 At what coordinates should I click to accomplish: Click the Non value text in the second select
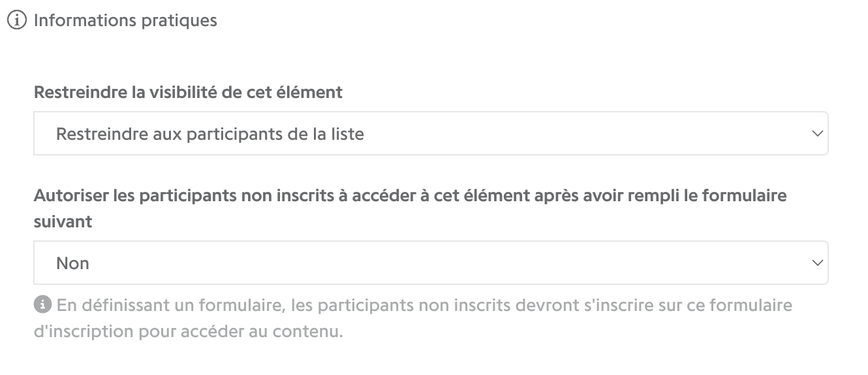point(72,263)
